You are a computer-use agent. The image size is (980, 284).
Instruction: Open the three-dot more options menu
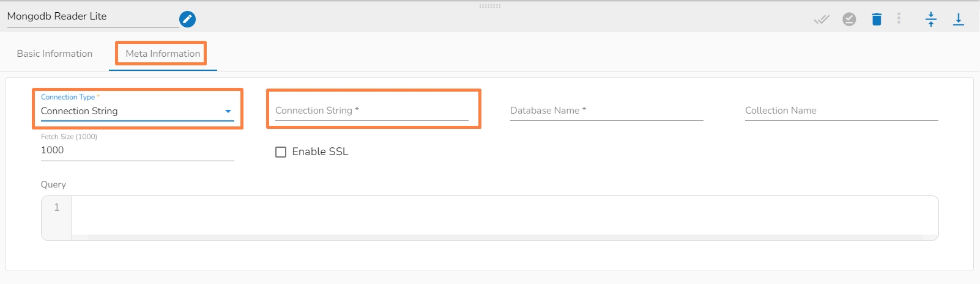click(x=899, y=19)
